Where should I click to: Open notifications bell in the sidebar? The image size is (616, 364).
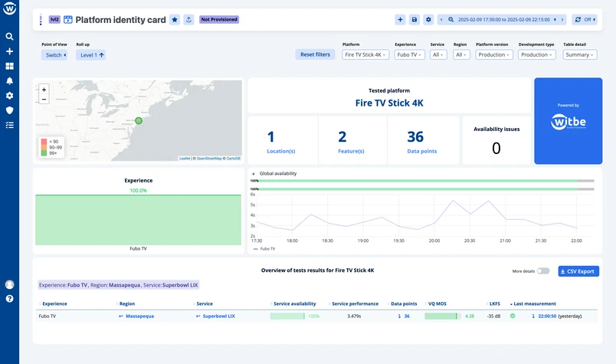coord(9,80)
